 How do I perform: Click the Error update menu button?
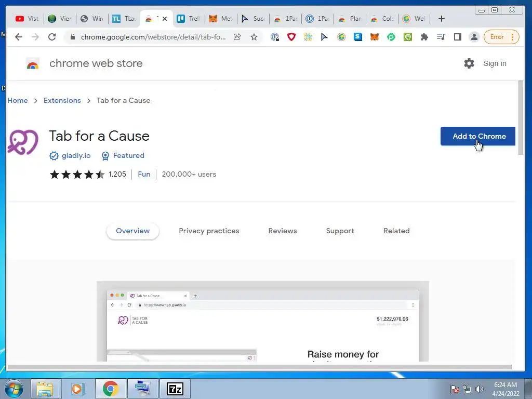pyautogui.click(x=501, y=37)
